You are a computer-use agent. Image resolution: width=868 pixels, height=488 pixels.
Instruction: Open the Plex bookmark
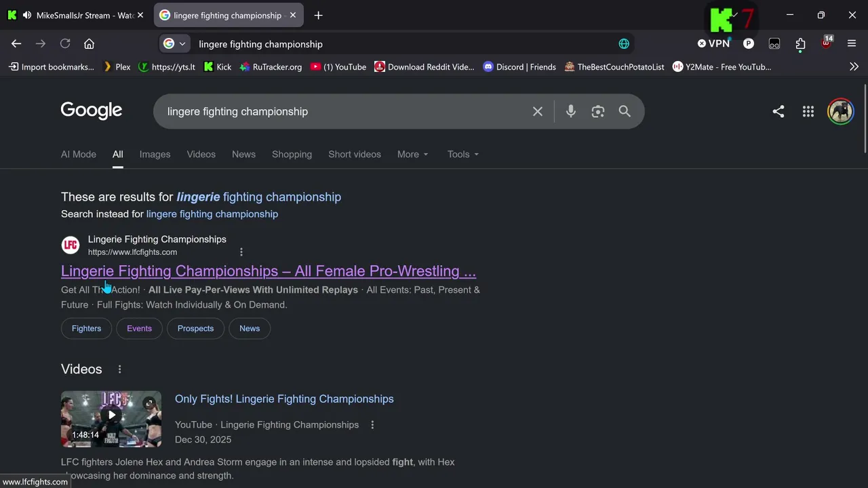[117, 66]
